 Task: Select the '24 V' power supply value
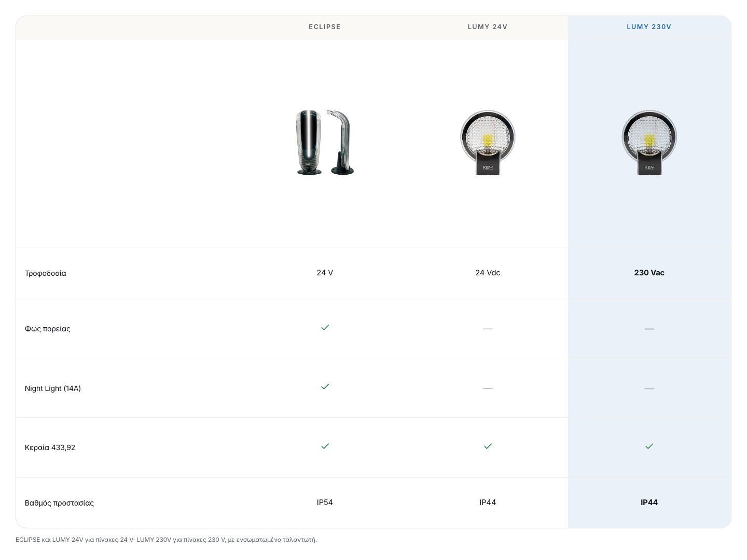325,273
